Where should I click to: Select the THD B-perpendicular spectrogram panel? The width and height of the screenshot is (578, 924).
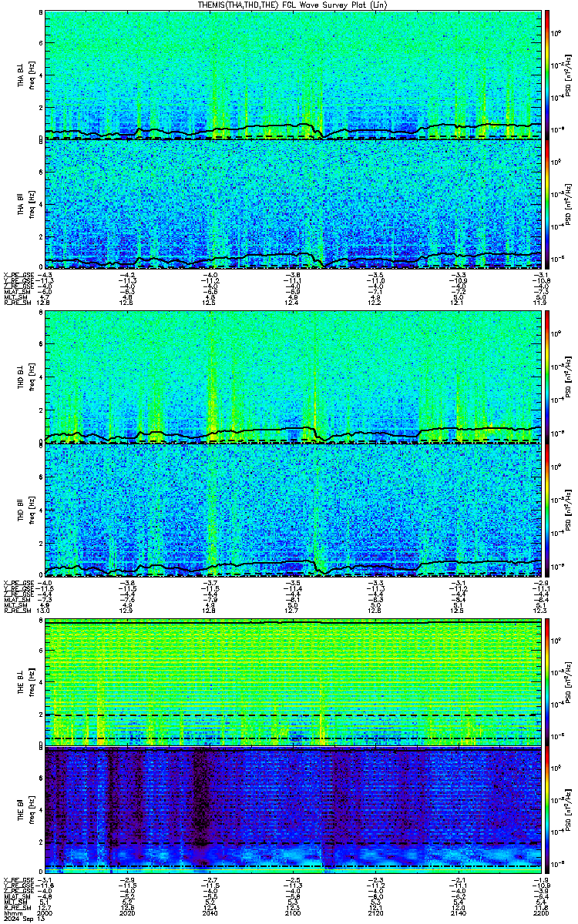tap(293, 377)
